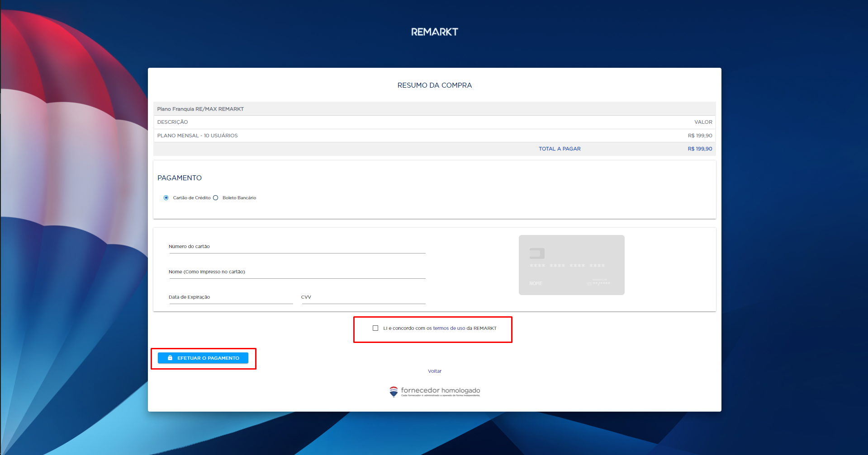Check the terms of use agreement checkbox
Screen dimensions: 868x455
(x=375, y=328)
